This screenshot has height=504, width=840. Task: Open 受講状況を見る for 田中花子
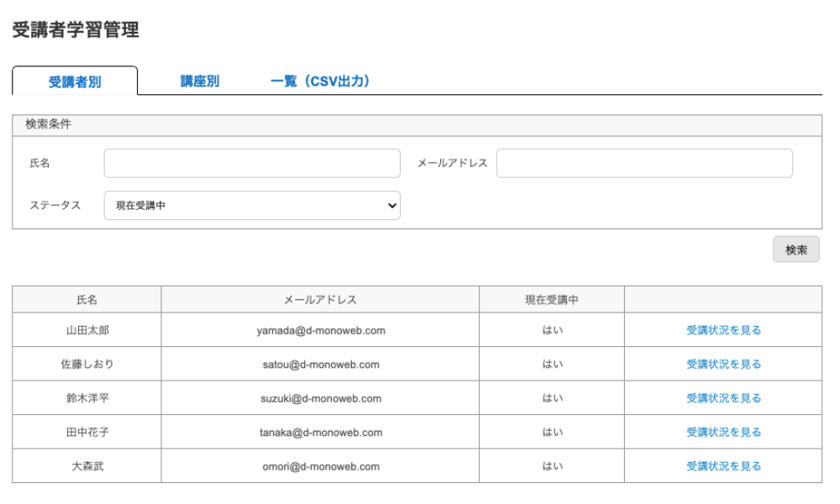click(x=723, y=433)
